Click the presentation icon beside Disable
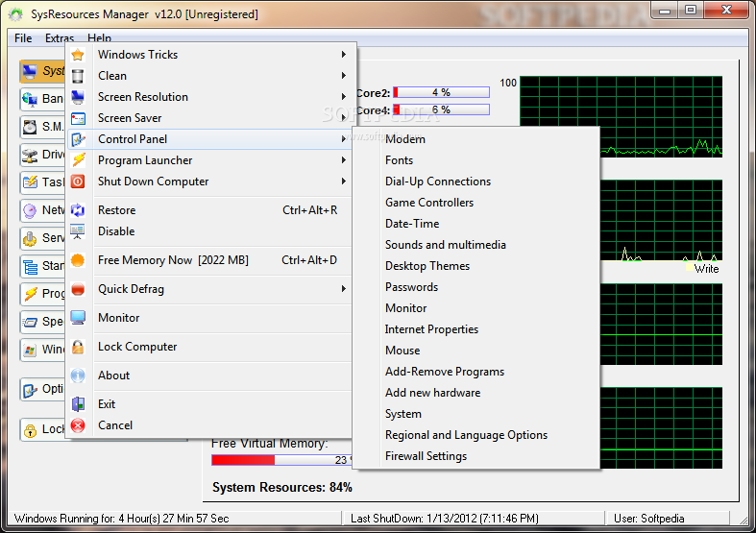 pos(78,231)
